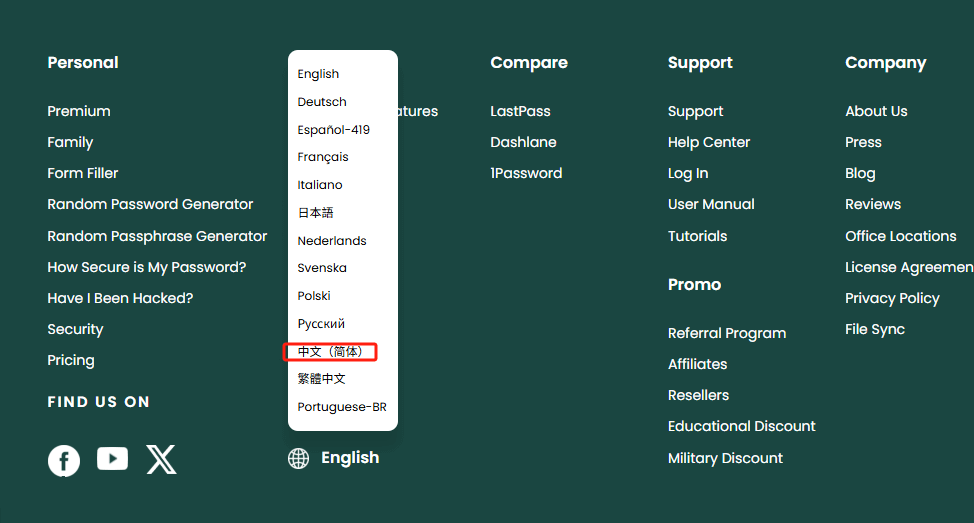Open the Facebook social icon
The image size is (974, 523).
(64, 460)
